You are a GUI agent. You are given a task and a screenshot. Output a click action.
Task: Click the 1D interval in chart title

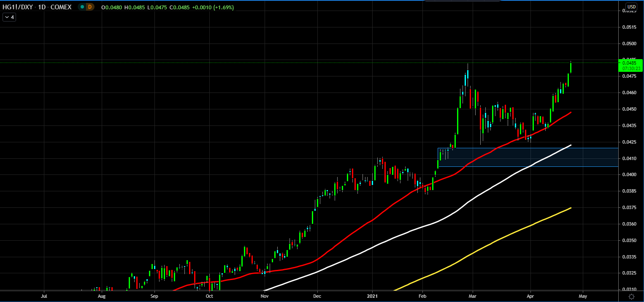pyautogui.click(x=42, y=7)
